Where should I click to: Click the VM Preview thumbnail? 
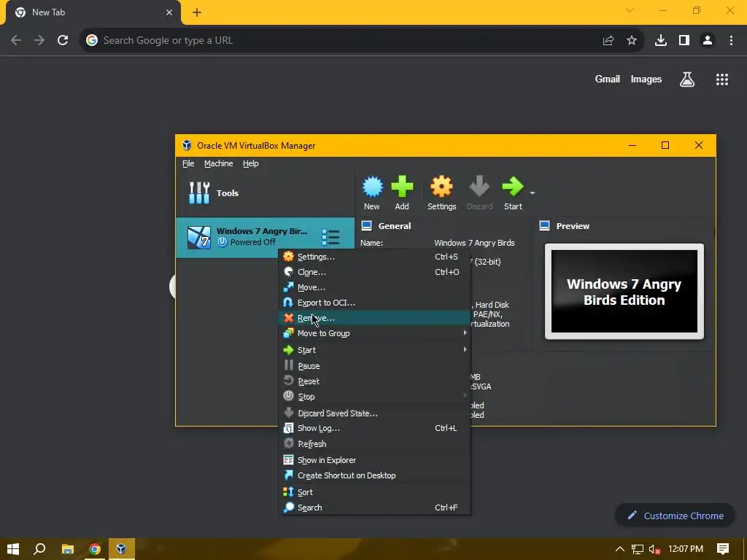624,292
